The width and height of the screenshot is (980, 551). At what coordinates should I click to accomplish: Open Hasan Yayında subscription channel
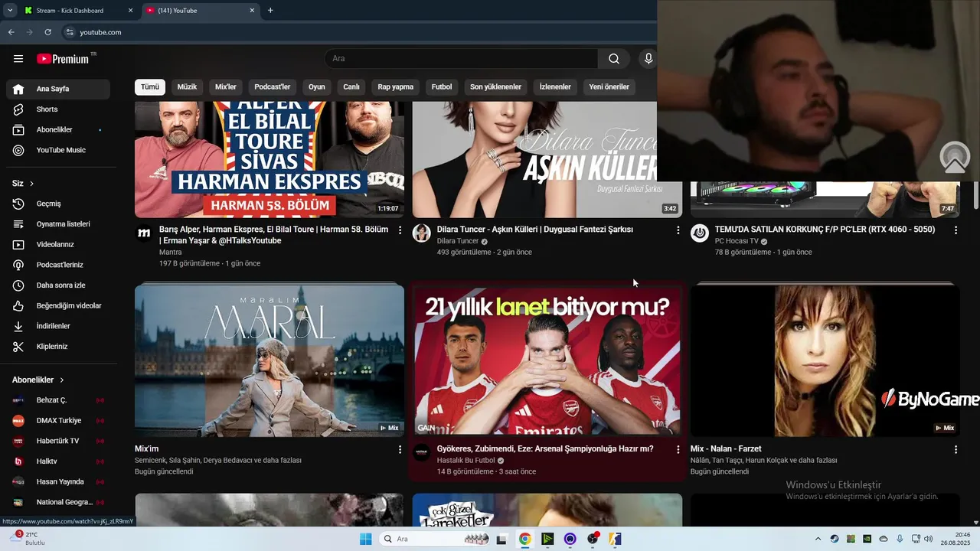58,482
